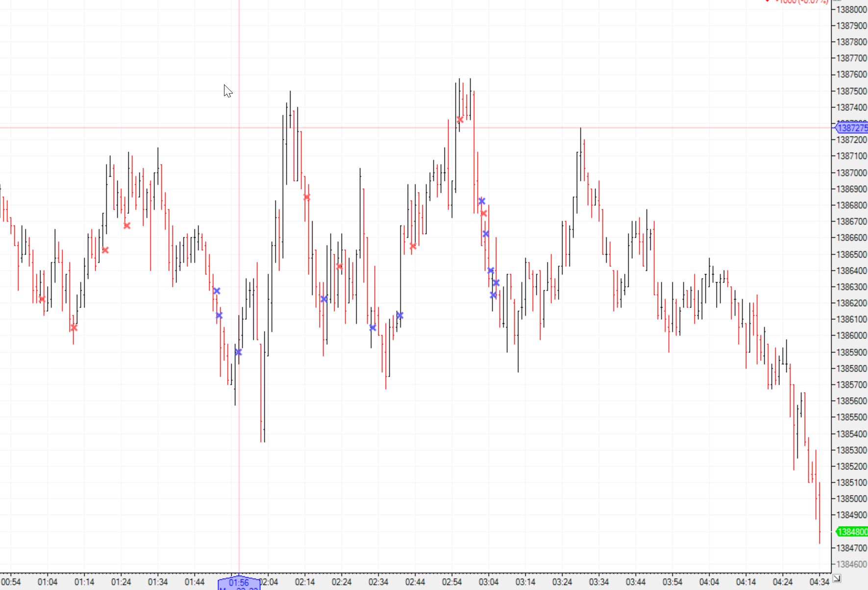Click time axis label 04:24

[783, 582]
